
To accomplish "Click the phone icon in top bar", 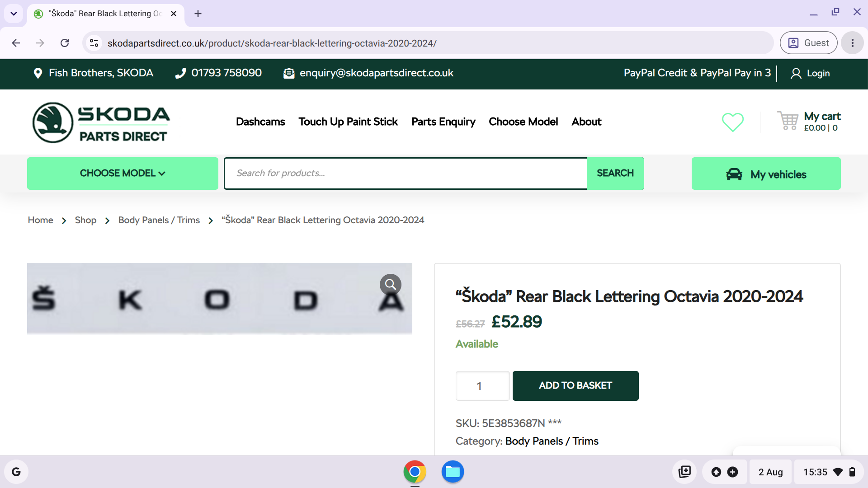I will [x=180, y=73].
